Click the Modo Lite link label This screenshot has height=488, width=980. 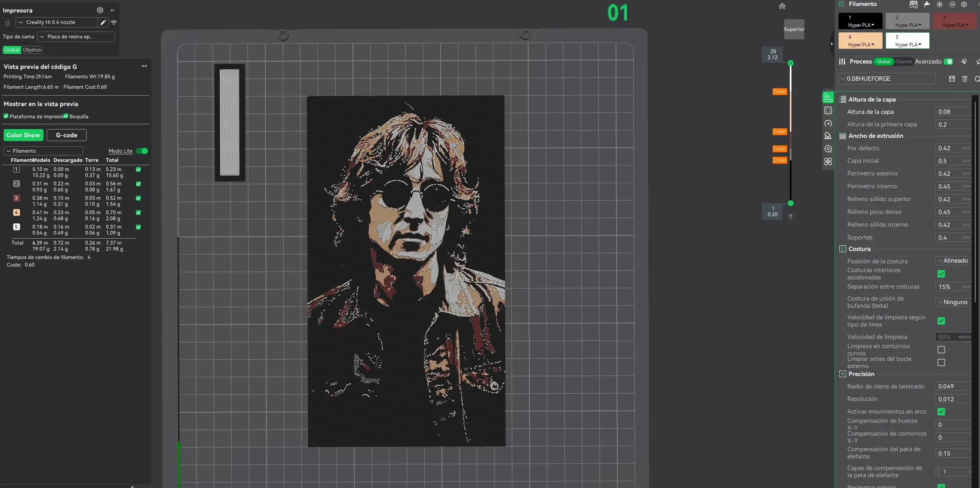click(x=120, y=151)
